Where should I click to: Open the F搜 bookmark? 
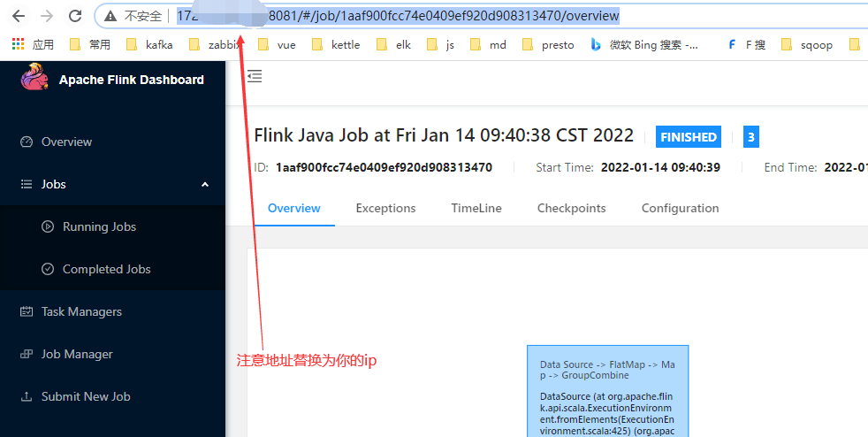point(746,45)
